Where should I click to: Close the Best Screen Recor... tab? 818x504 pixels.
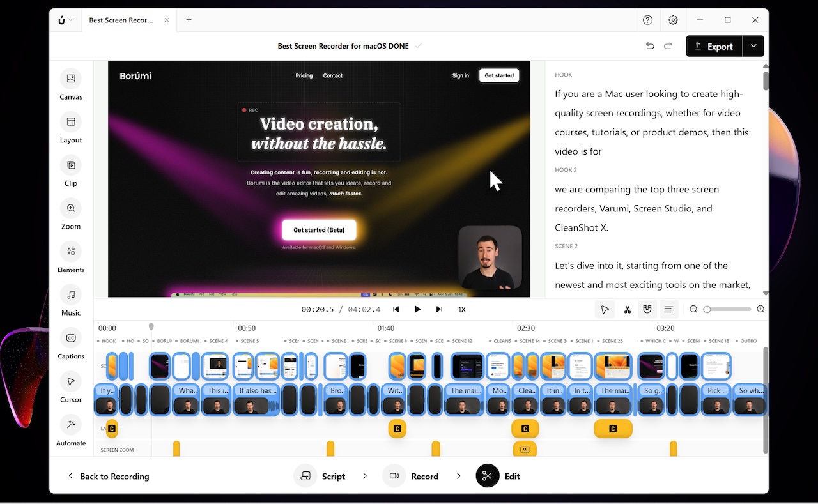pos(167,20)
